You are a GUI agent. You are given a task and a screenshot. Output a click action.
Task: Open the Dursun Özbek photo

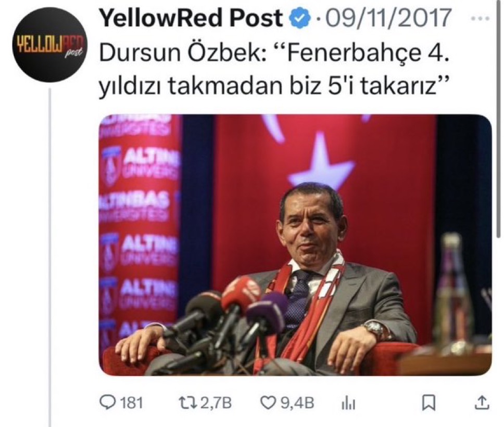(x=295, y=245)
